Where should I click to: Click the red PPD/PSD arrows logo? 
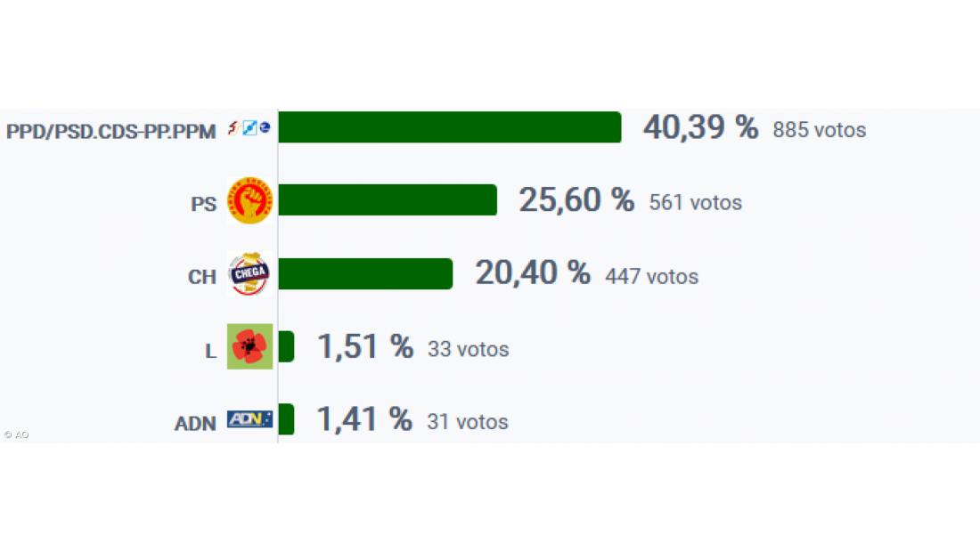coord(233,127)
